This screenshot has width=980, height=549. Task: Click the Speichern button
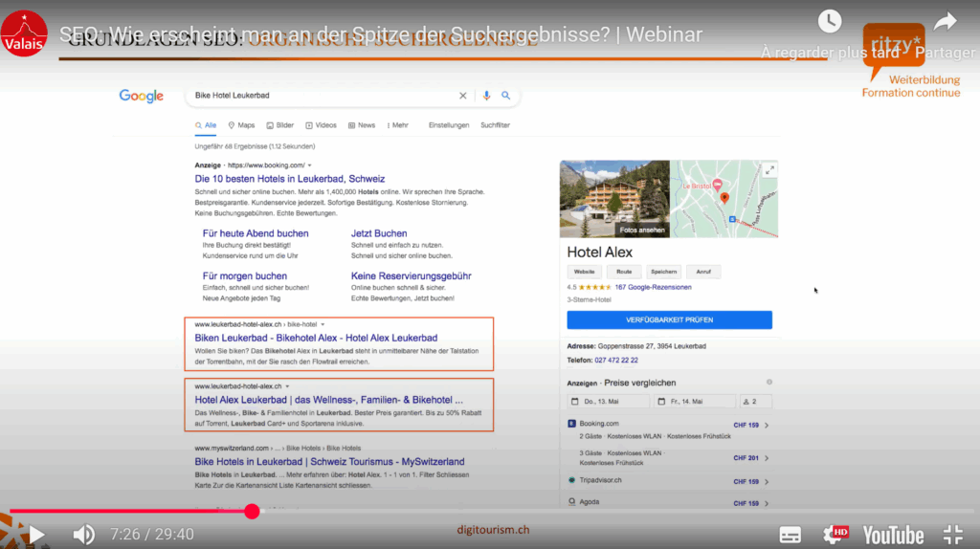664,272
